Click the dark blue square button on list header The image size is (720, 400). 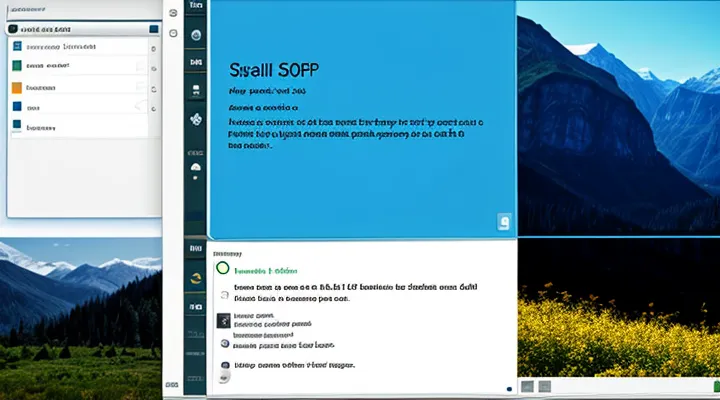(152, 29)
